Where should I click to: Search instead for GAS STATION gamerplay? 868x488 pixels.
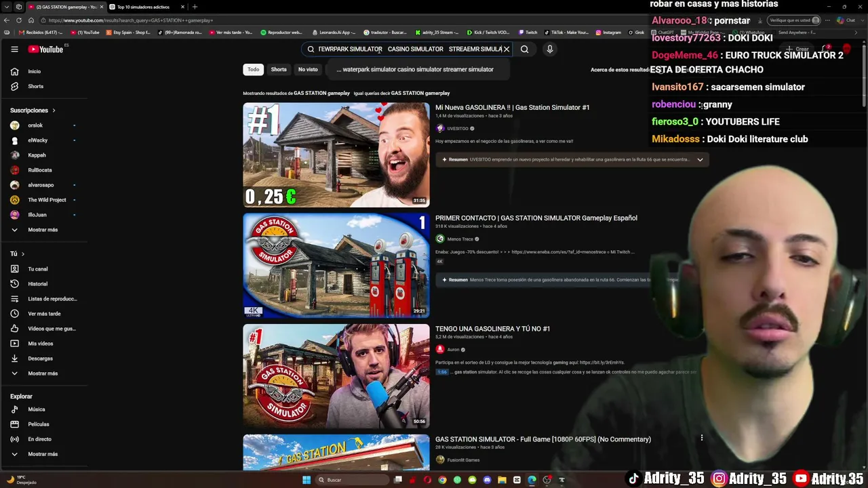click(x=420, y=93)
